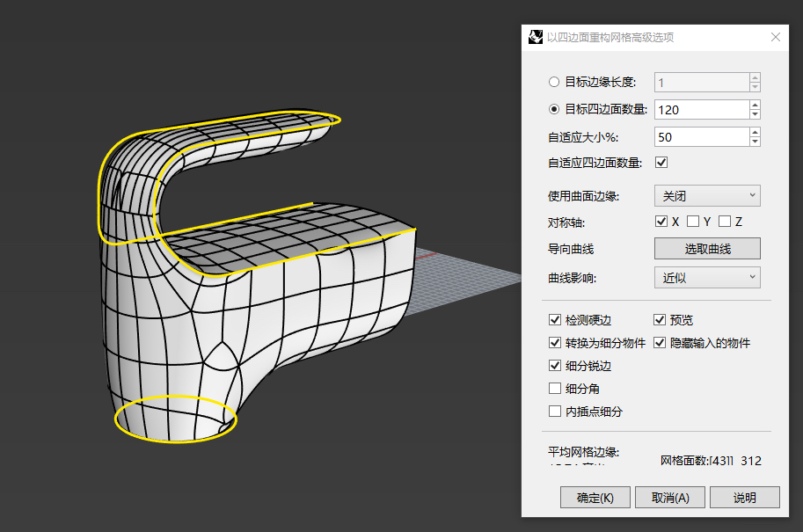
Task: Click the 选取曲线 button
Action: (x=707, y=249)
